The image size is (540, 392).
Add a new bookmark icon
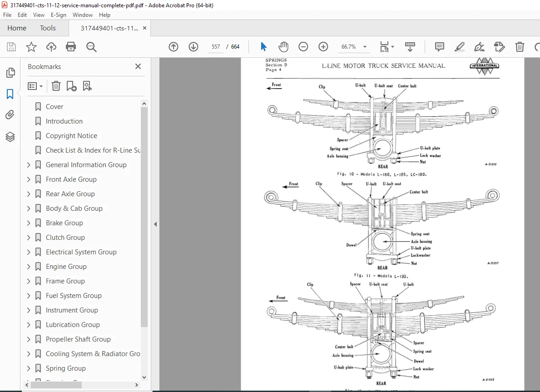click(x=71, y=86)
